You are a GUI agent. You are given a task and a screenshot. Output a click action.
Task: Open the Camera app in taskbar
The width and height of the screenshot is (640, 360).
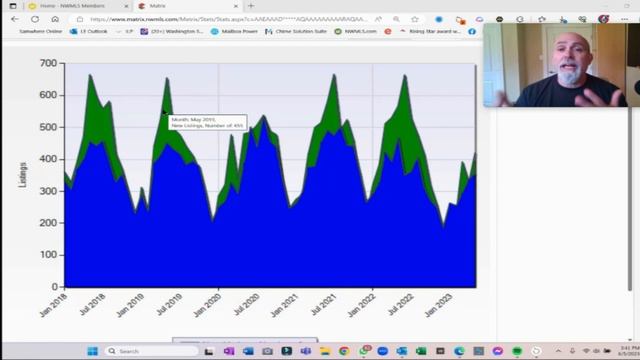click(x=267, y=351)
